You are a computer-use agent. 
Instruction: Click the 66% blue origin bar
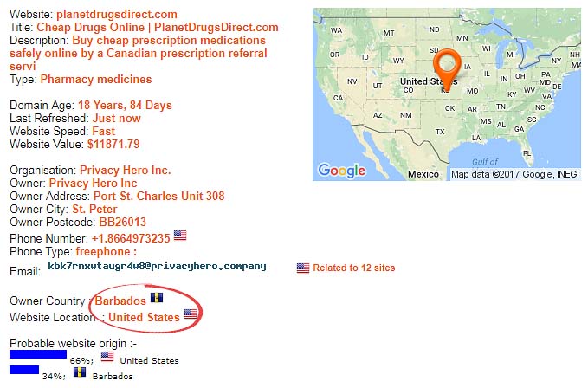click(x=38, y=354)
